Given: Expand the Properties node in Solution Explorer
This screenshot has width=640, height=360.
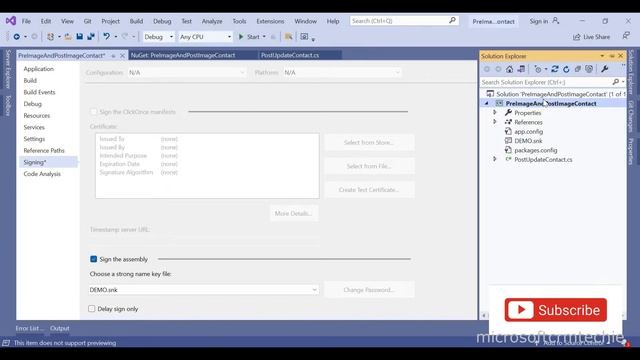Looking at the screenshot, I should (x=495, y=112).
